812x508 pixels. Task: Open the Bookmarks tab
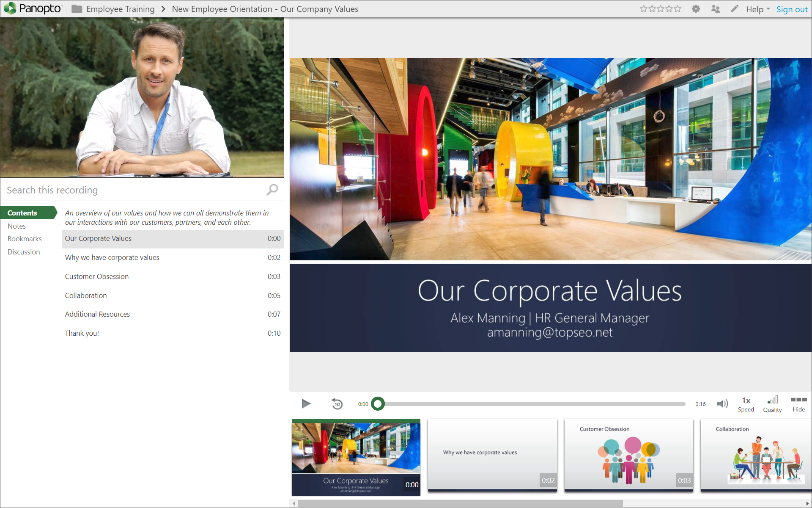point(25,239)
